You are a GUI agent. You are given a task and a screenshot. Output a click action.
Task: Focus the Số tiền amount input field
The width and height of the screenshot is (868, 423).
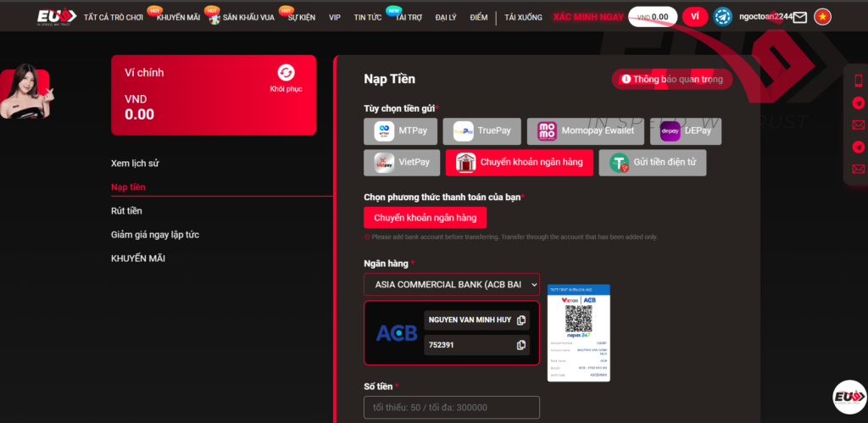(x=452, y=408)
